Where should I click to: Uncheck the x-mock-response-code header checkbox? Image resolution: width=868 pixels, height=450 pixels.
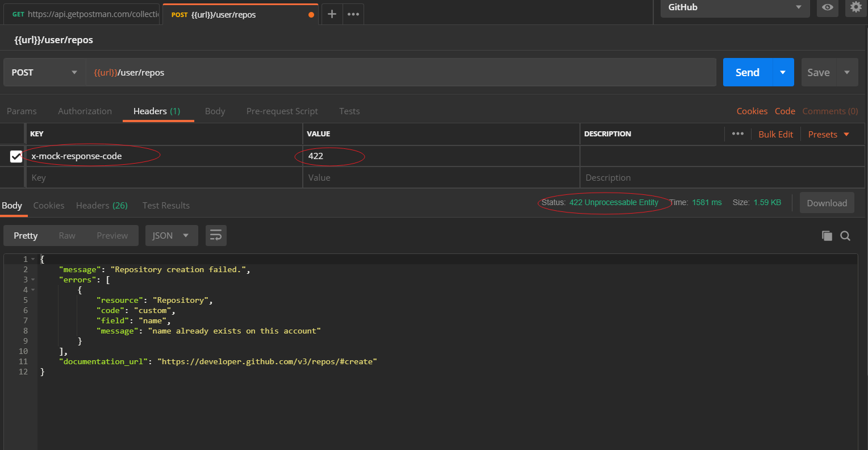coord(16,156)
